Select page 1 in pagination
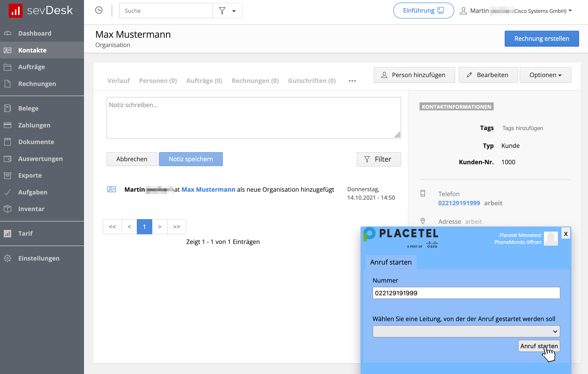Image resolution: width=588 pixels, height=374 pixels. click(x=144, y=227)
